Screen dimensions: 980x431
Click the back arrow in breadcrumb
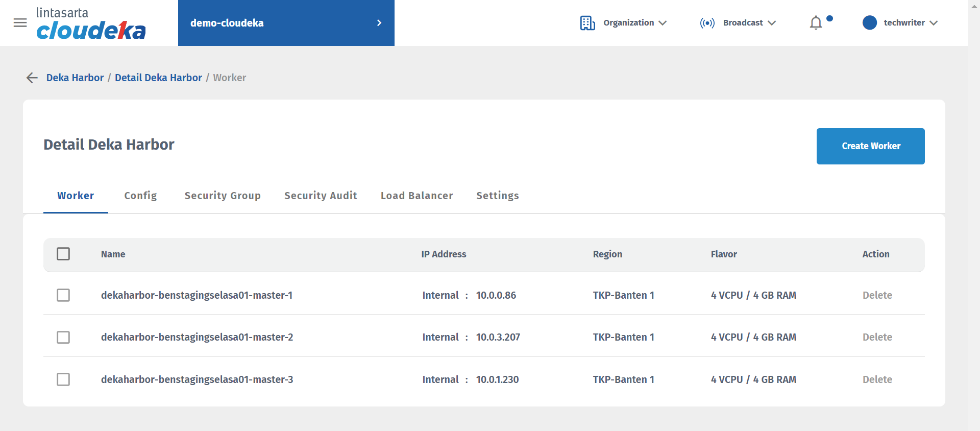point(32,78)
